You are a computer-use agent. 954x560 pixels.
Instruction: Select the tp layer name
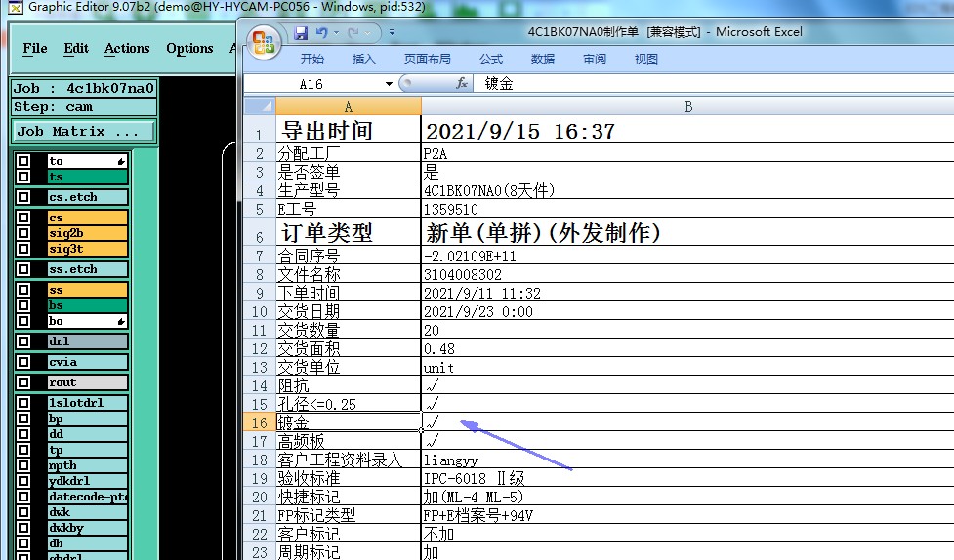point(87,450)
